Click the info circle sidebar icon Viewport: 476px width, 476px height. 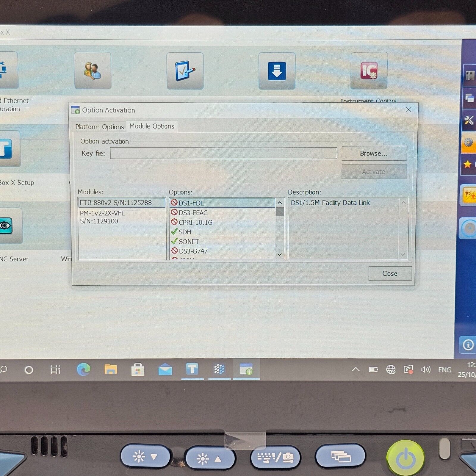click(468, 345)
